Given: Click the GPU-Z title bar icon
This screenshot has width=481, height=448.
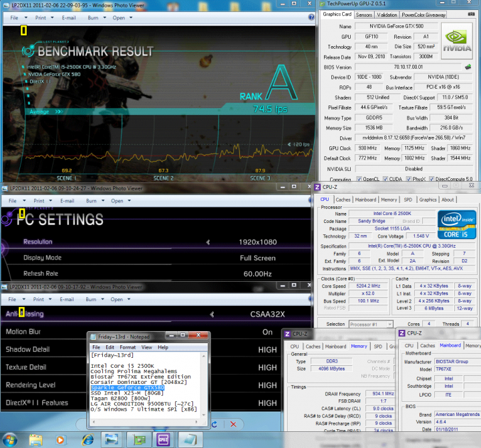Looking at the screenshot, I should tap(322, 4).
